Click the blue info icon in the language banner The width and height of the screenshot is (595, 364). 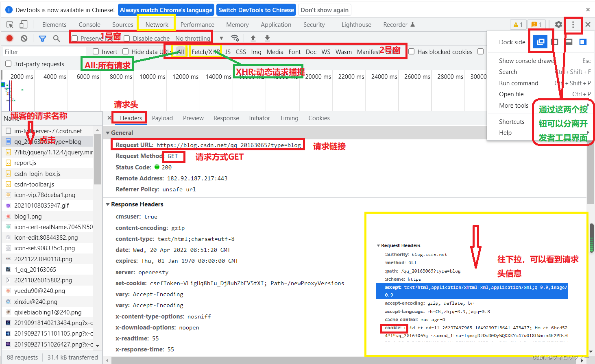pyautogui.click(x=9, y=10)
